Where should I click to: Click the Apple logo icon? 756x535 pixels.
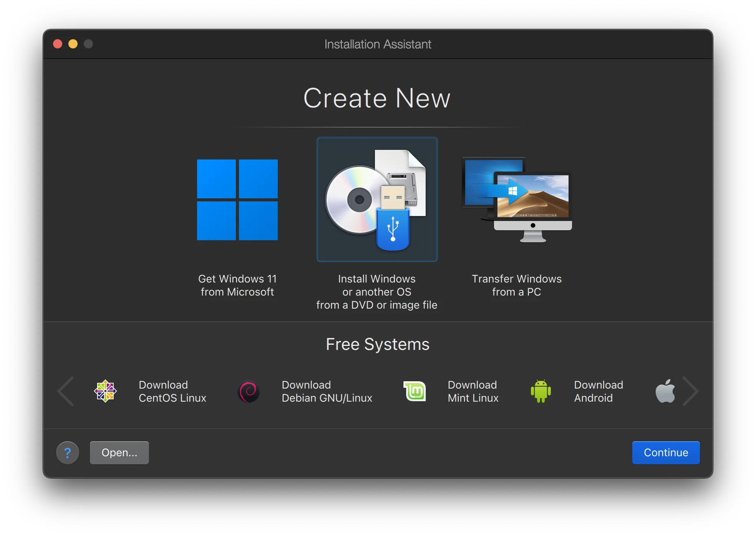[665, 391]
